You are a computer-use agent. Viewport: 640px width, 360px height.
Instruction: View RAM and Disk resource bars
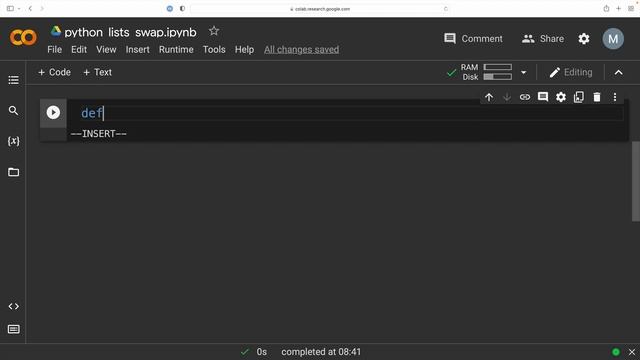pyautogui.click(x=487, y=72)
